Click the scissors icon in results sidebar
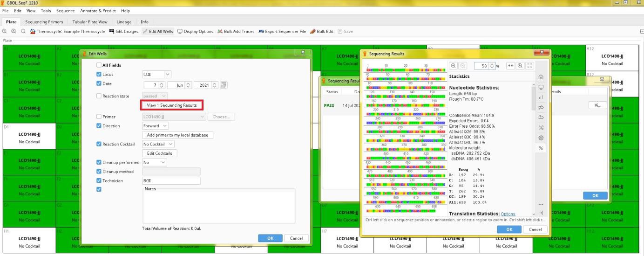Screen dimensions: 644x256 point(541,128)
